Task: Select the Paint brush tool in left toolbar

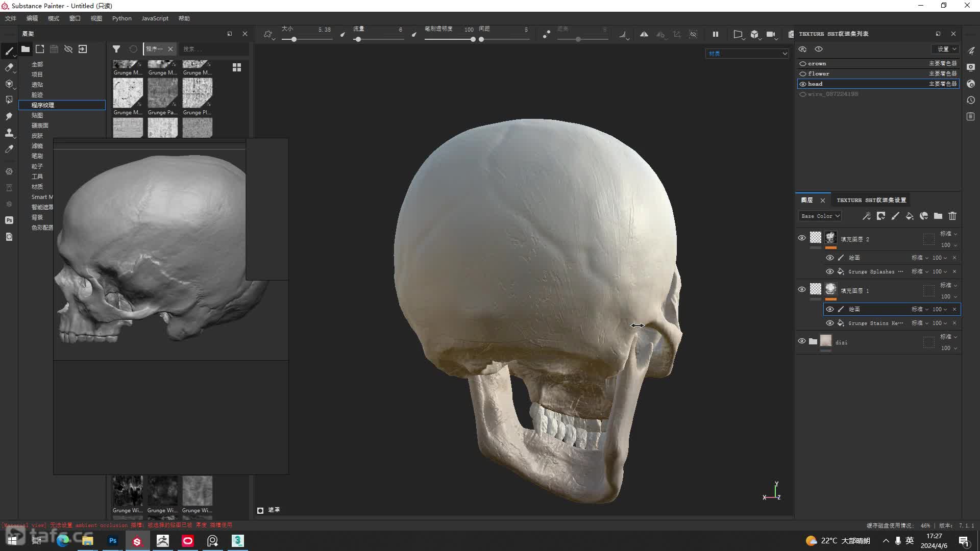Action: 9,51
